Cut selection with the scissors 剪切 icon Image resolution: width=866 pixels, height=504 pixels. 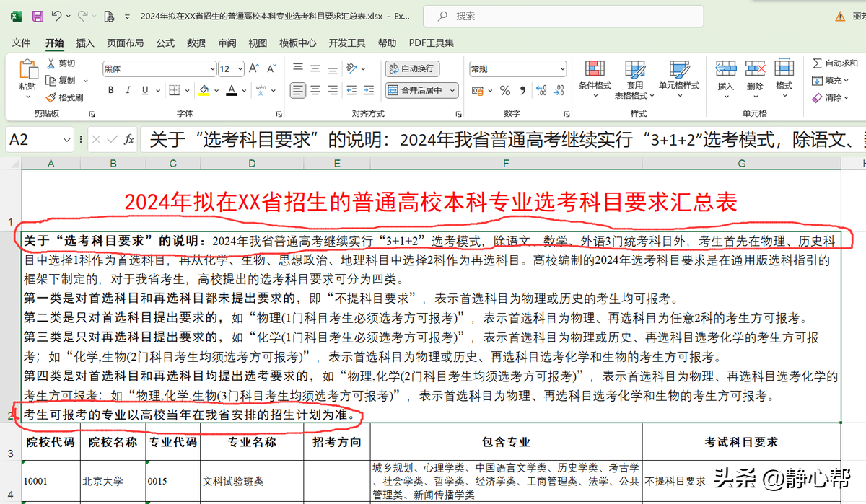(51, 63)
